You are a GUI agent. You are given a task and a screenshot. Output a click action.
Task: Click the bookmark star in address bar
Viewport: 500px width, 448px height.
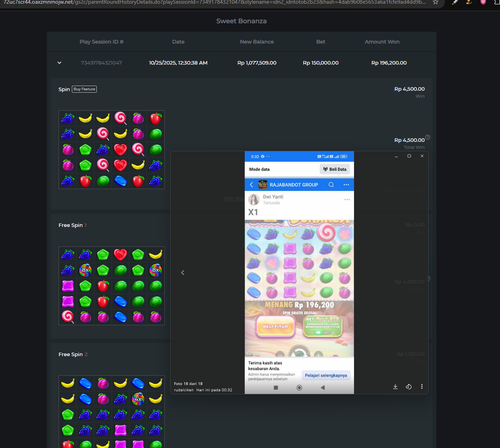pyautogui.click(x=435, y=2)
